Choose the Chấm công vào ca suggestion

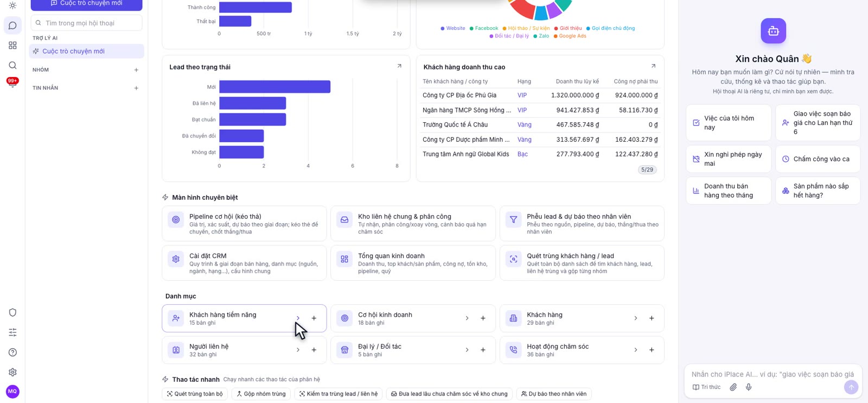(818, 159)
